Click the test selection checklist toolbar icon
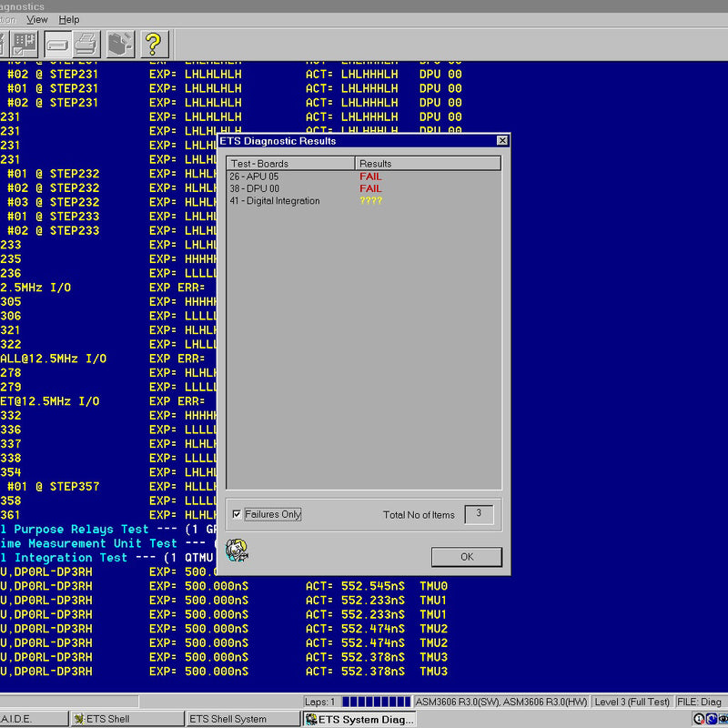728x728 pixels. click(x=25, y=43)
